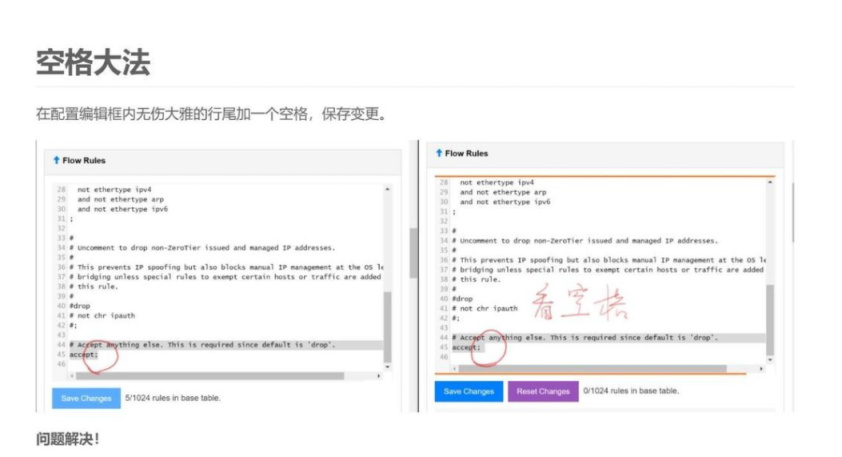This screenshot has width=842, height=457.
Task: Click right editor horizontal scroll-left arrow
Action: click(x=455, y=369)
